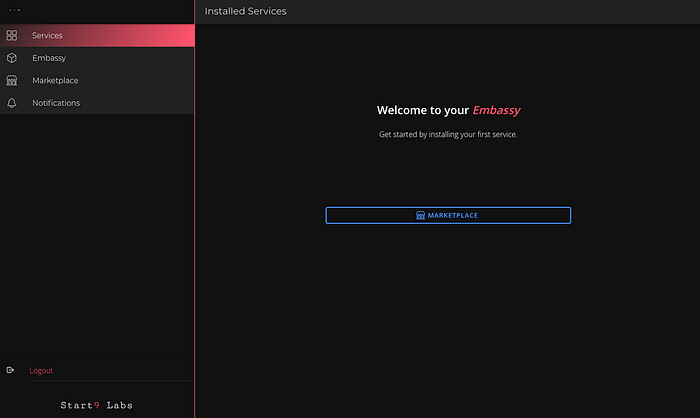Click the Services grid icon in sidebar
The height and width of the screenshot is (418, 700).
[12, 35]
